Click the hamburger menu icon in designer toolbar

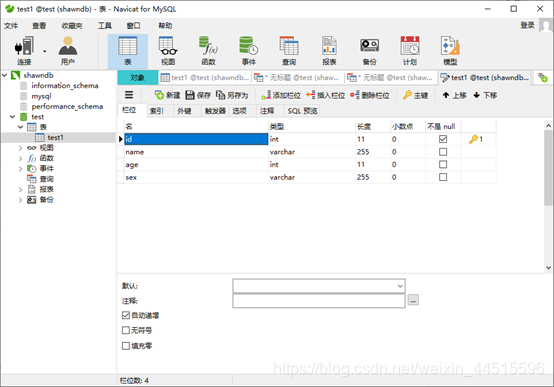[129, 95]
